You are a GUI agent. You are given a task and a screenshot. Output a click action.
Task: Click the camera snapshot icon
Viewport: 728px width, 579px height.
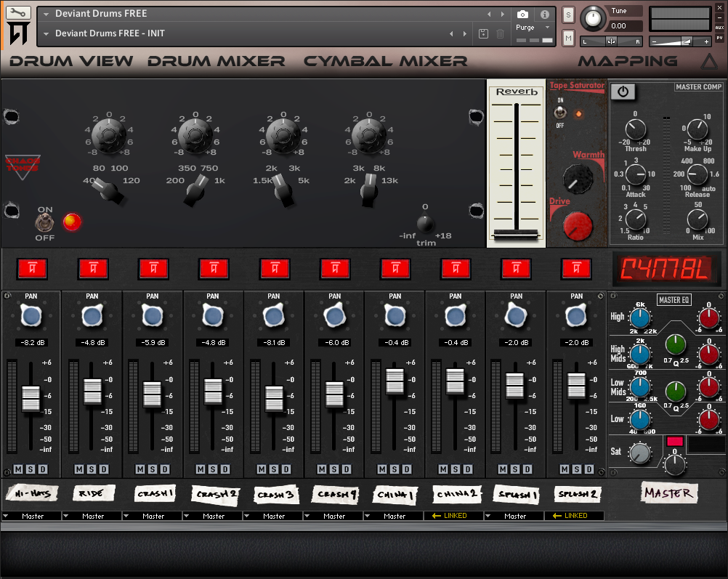point(522,15)
